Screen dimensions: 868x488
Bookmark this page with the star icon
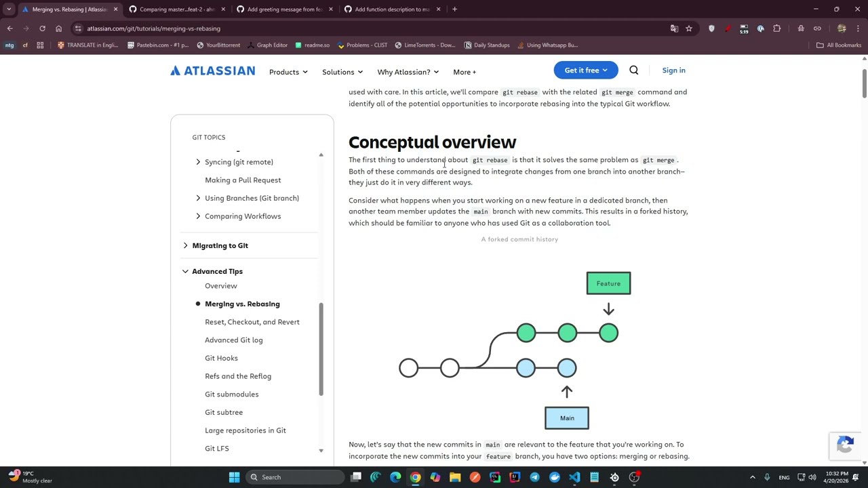pos(689,28)
